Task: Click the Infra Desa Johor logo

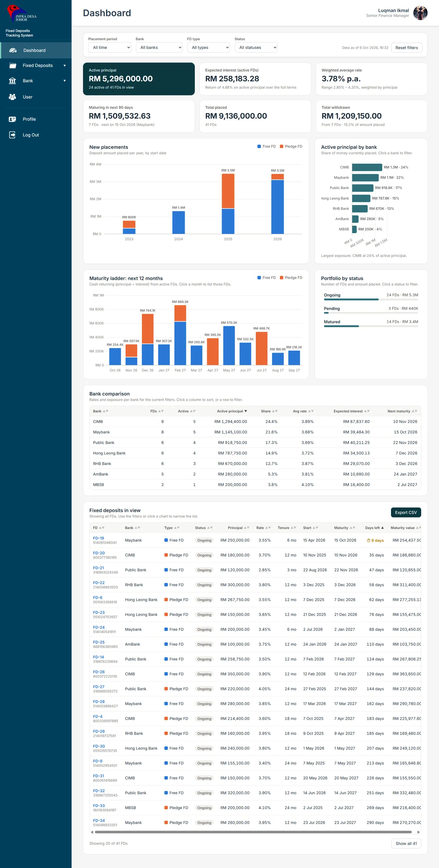Action: (22, 14)
